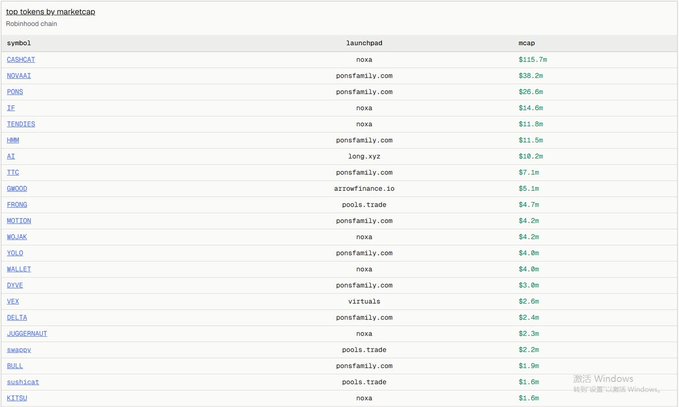Click 'ponsfamily.com' launchpad in YOLO row
This screenshot has height=407, width=679.
[x=364, y=253]
